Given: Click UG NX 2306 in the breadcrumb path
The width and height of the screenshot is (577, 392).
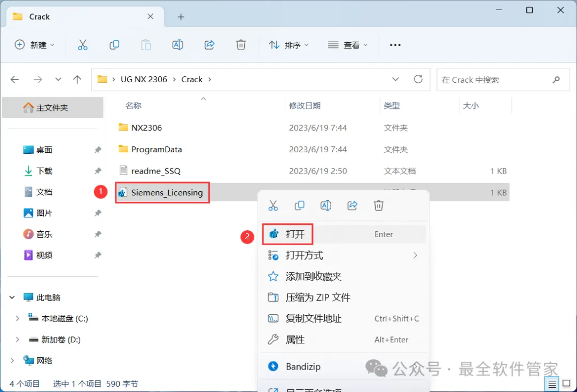Looking at the screenshot, I should click(x=144, y=80).
